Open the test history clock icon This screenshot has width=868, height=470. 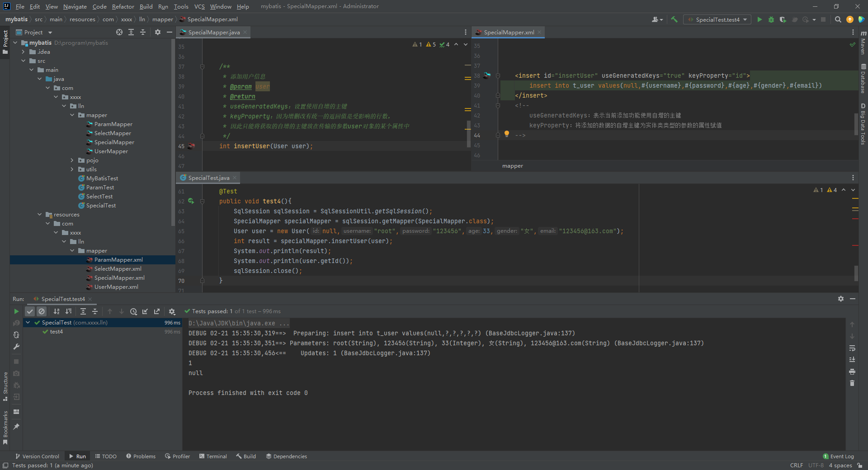click(133, 311)
